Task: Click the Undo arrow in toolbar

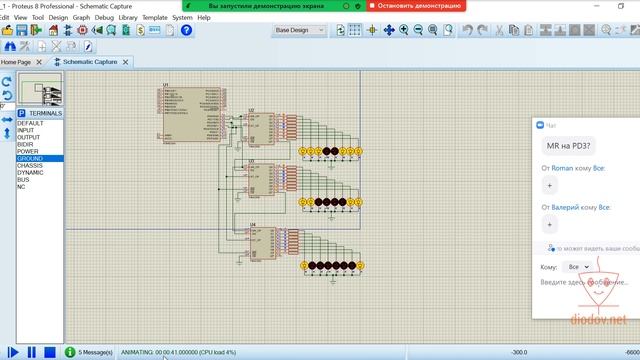Action: point(467,30)
